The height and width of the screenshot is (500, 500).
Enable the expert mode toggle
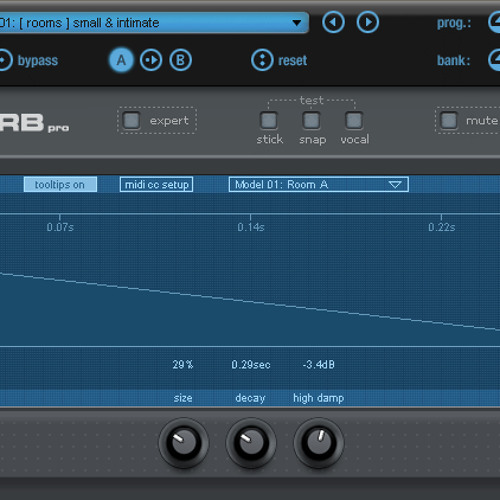(131, 120)
